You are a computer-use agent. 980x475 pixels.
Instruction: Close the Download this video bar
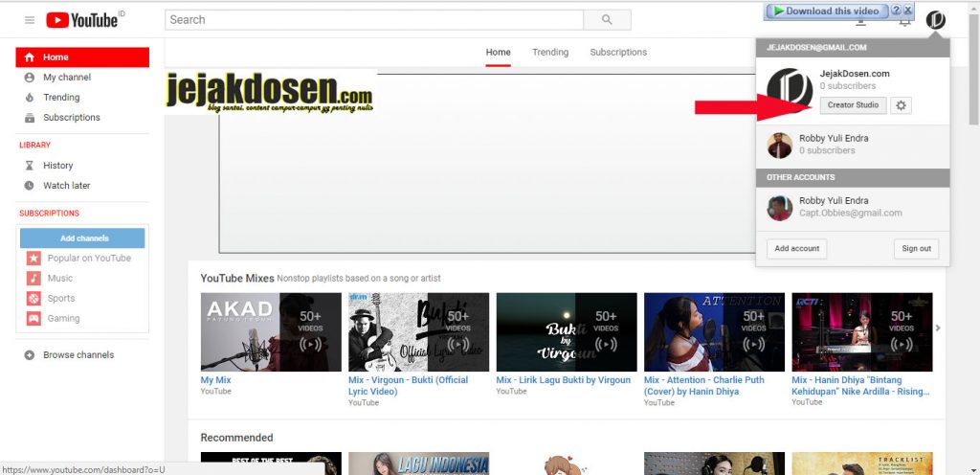907,11
